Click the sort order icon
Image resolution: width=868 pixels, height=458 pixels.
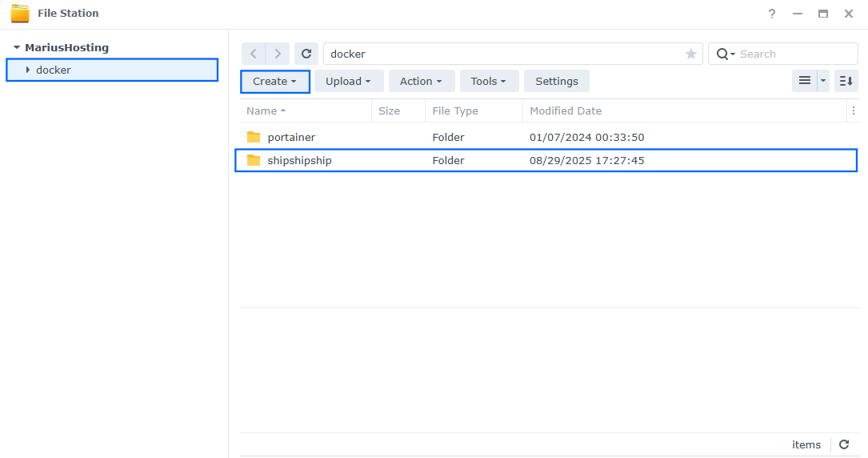pos(846,81)
